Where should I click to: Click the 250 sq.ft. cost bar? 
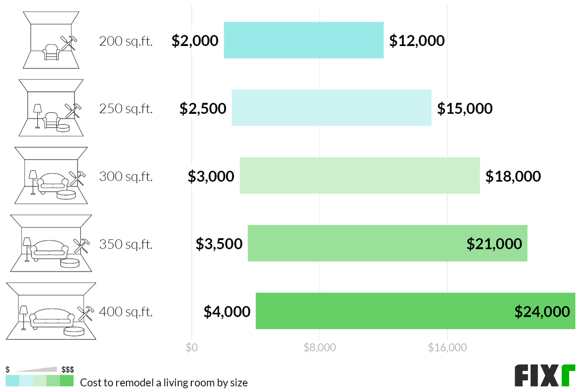click(x=331, y=108)
